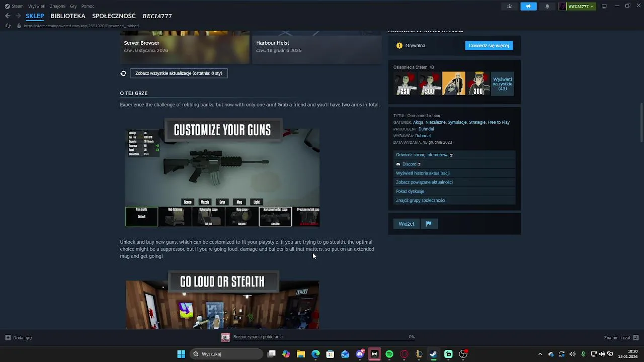Switch to the SKLEP tab
Image resolution: width=644 pixels, height=362 pixels.
point(35,16)
